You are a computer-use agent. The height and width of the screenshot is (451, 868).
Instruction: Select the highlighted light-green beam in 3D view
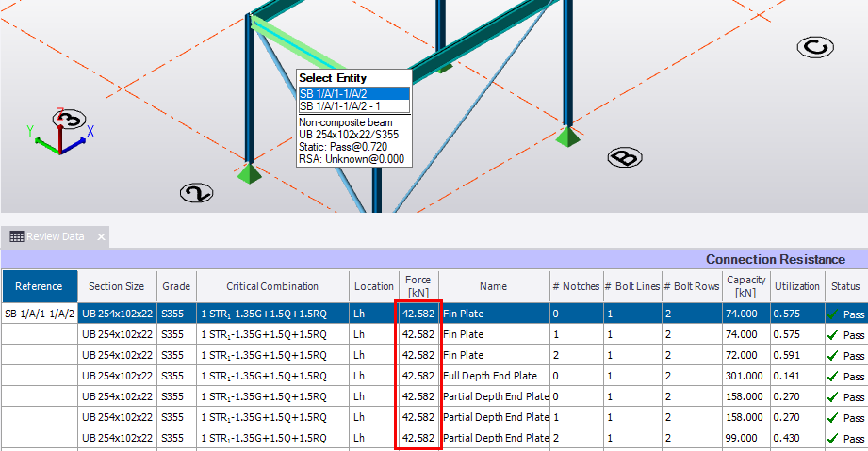[294, 46]
